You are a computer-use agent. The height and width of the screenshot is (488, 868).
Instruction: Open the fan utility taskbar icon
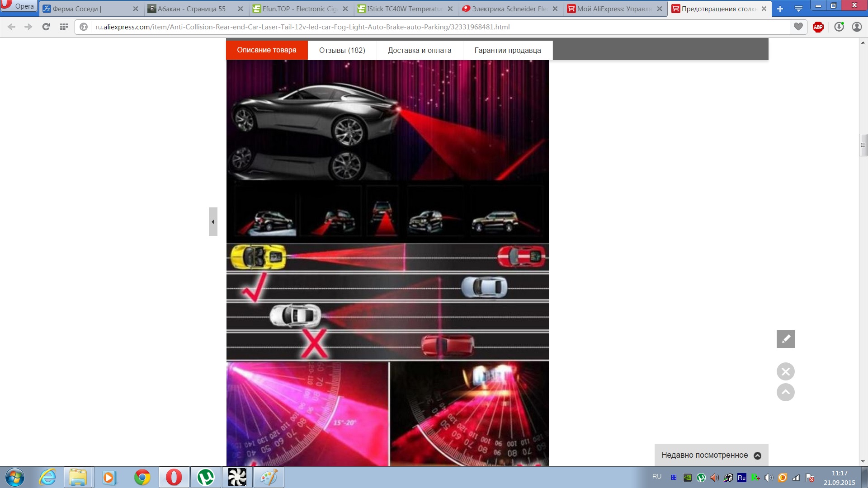(x=237, y=477)
